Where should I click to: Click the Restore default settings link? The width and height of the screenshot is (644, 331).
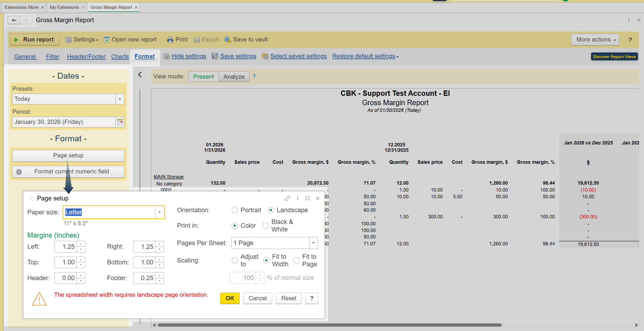[x=364, y=56]
